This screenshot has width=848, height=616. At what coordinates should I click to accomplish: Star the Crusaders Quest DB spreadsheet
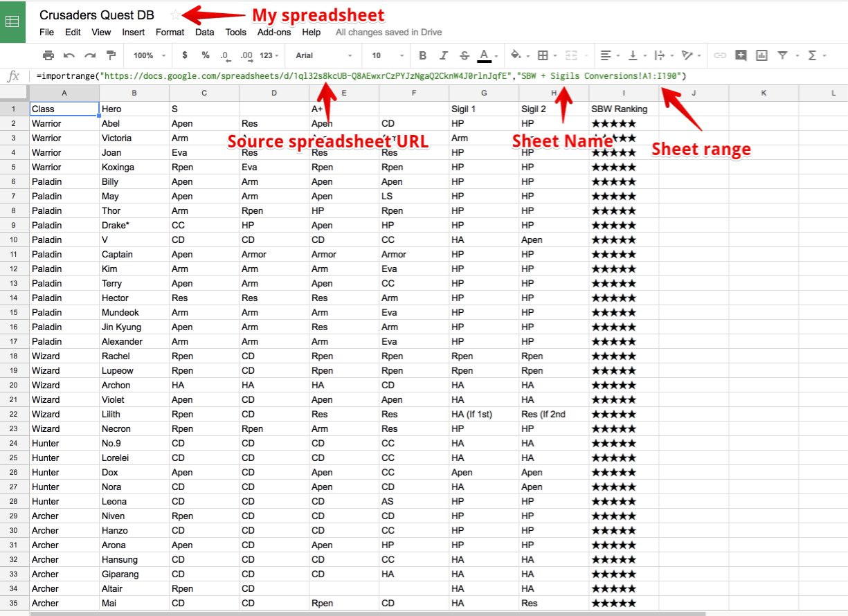pyautogui.click(x=175, y=14)
